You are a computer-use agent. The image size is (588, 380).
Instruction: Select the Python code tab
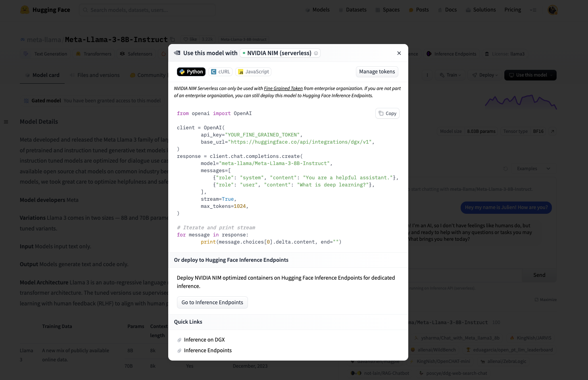pyautogui.click(x=191, y=72)
